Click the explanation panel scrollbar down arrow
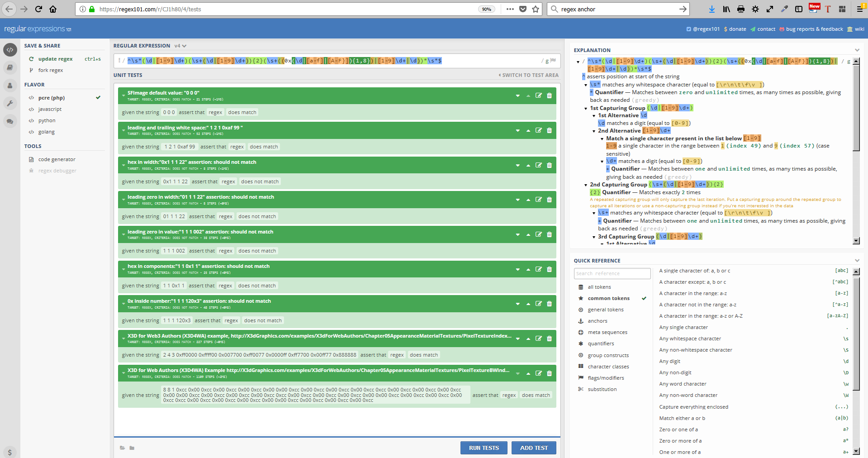 point(856,241)
